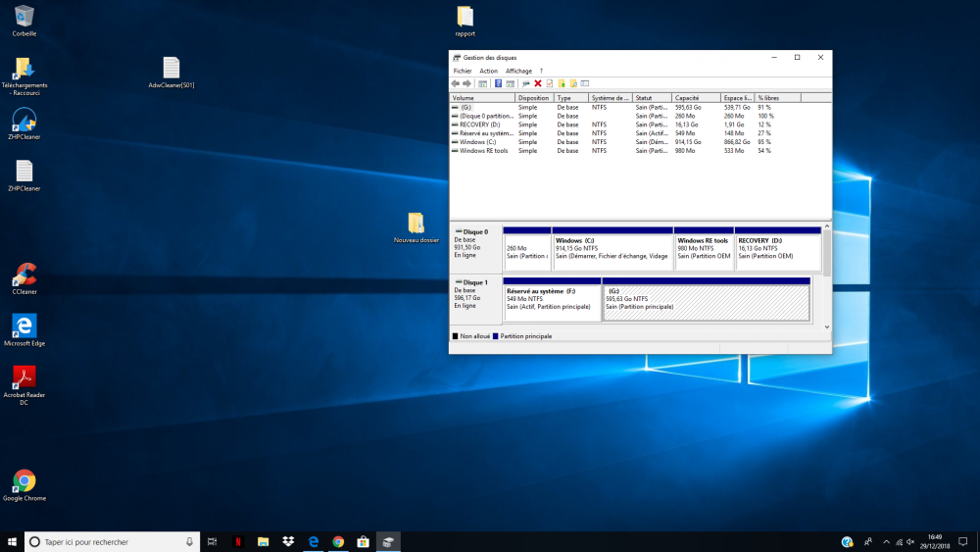Click the Properties checkmark icon in toolbar
Viewport: 980px width, 552px height.
pyautogui.click(x=550, y=83)
